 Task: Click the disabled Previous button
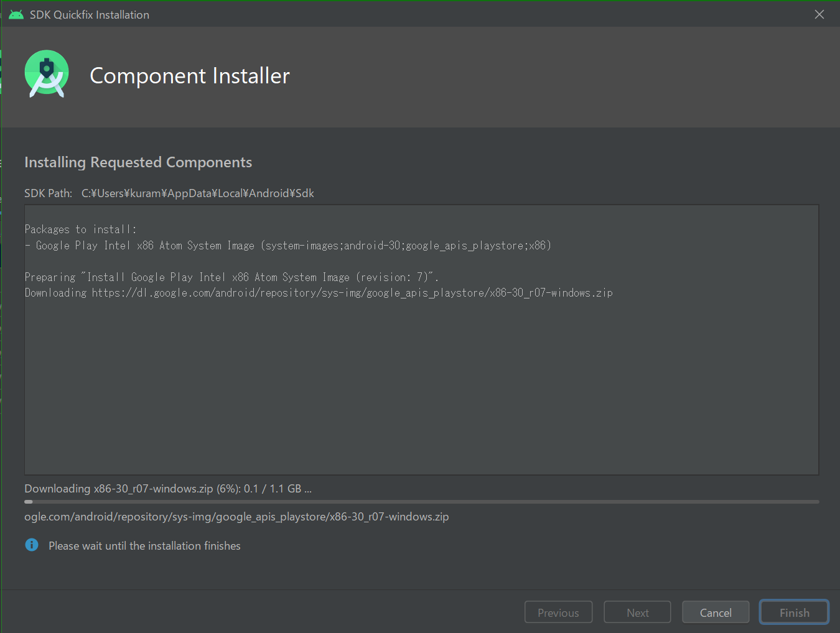tap(558, 612)
